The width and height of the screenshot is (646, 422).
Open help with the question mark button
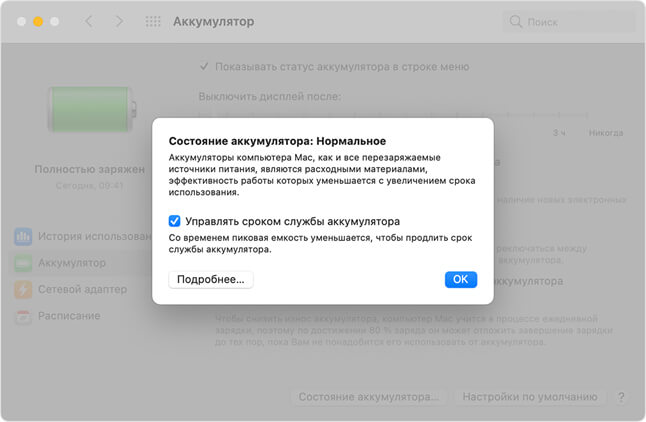click(x=621, y=397)
